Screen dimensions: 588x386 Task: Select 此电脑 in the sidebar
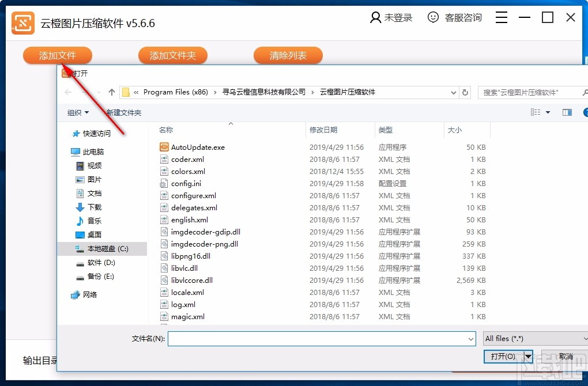coord(94,152)
